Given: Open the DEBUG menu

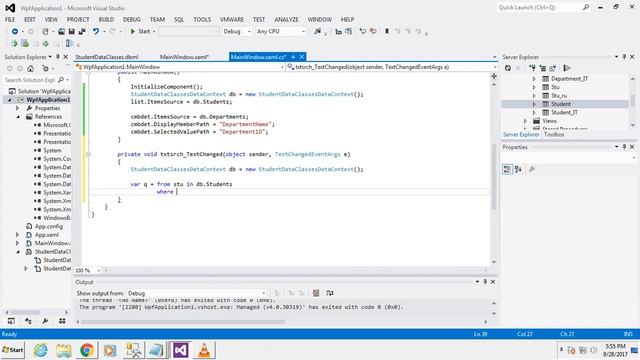Looking at the screenshot, I should pyautogui.click(x=131, y=19).
